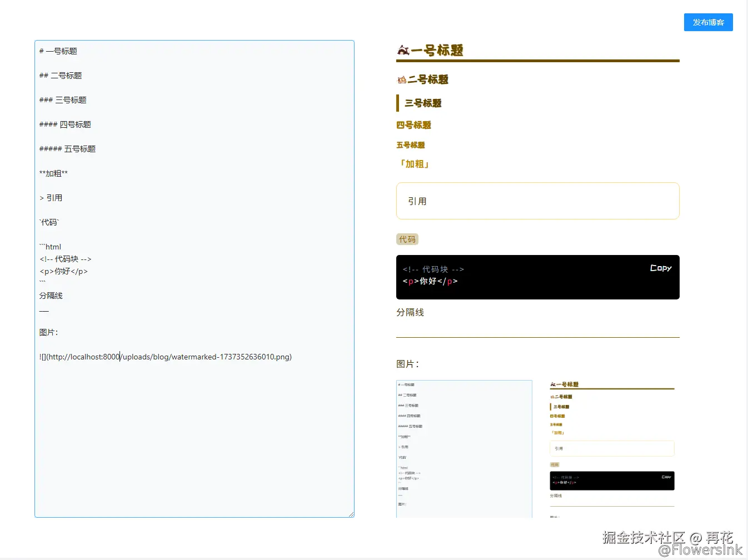Image resolution: width=748 pixels, height=560 pixels.
Task: Click the 「加粗」 bold text in preview
Action: tap(415, 164)
